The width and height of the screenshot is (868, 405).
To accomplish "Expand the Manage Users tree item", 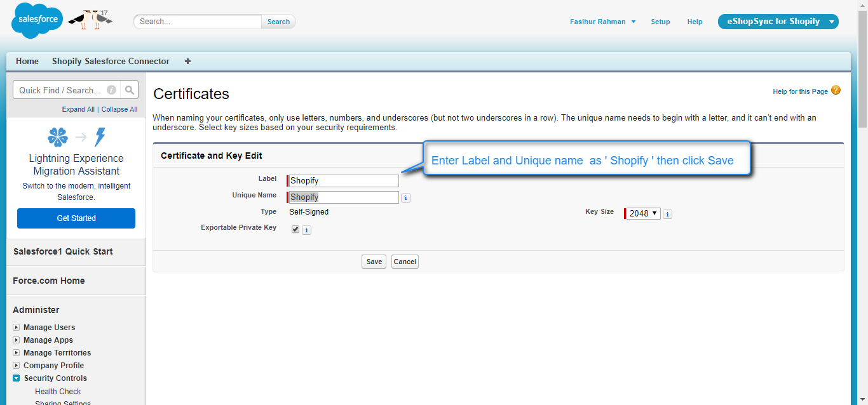I will click(17, 328).
